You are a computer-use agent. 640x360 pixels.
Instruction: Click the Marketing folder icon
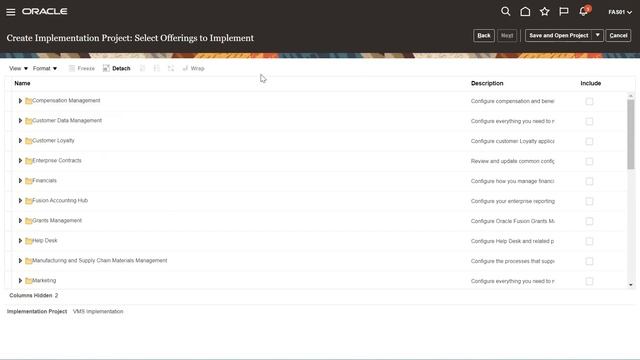click(28, 281)
